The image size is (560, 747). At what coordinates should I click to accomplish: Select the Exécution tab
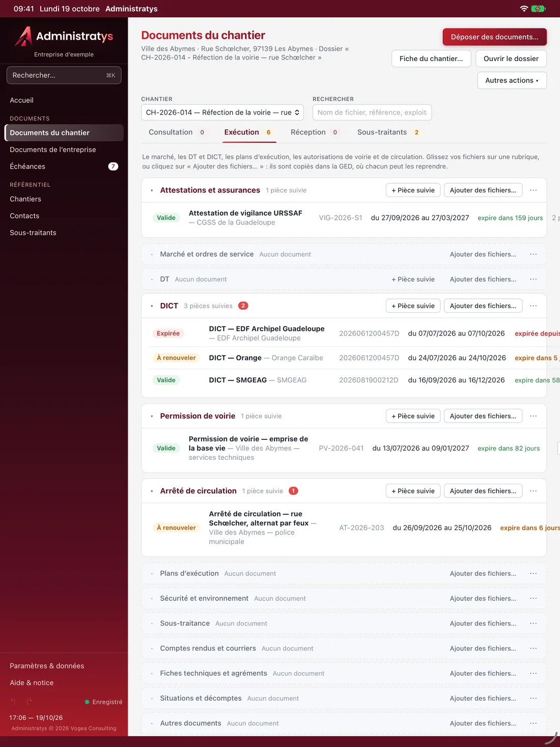click(248, 132)
